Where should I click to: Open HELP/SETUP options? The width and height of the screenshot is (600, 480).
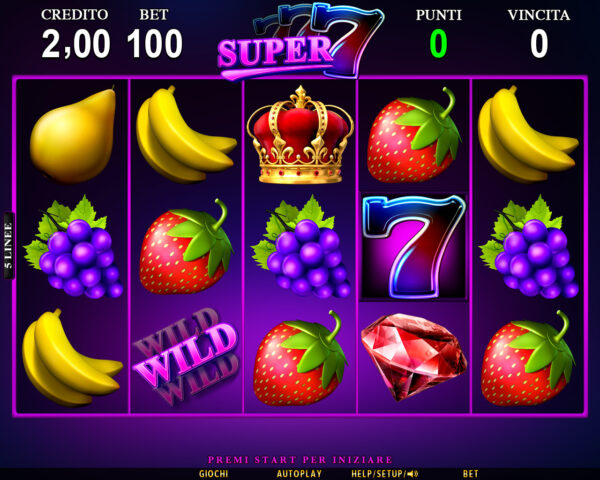[378, 474]
